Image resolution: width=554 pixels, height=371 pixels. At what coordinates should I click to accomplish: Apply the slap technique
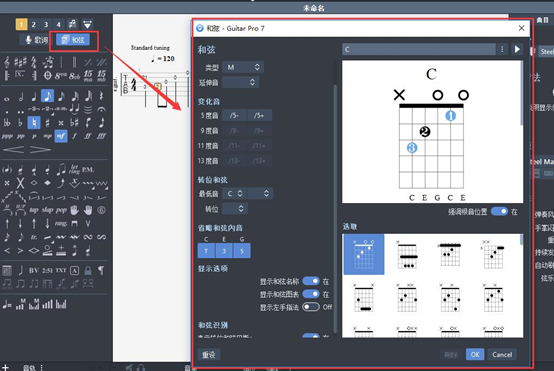coord(47,210)
